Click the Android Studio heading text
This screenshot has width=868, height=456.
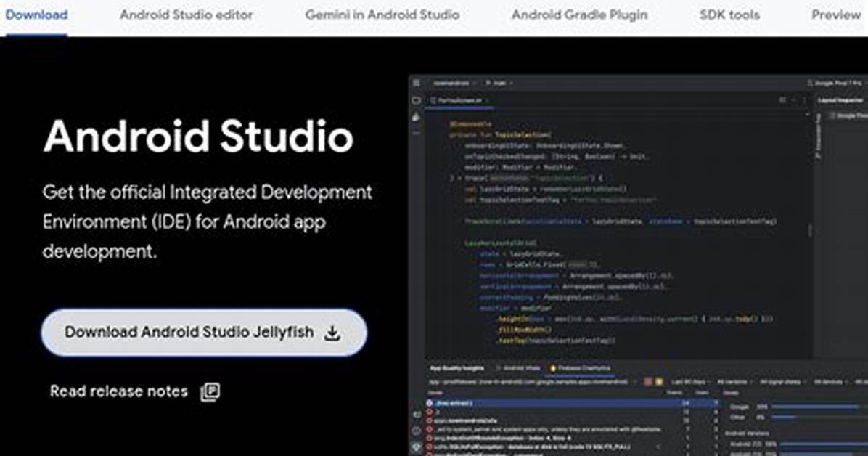point(198,137)
